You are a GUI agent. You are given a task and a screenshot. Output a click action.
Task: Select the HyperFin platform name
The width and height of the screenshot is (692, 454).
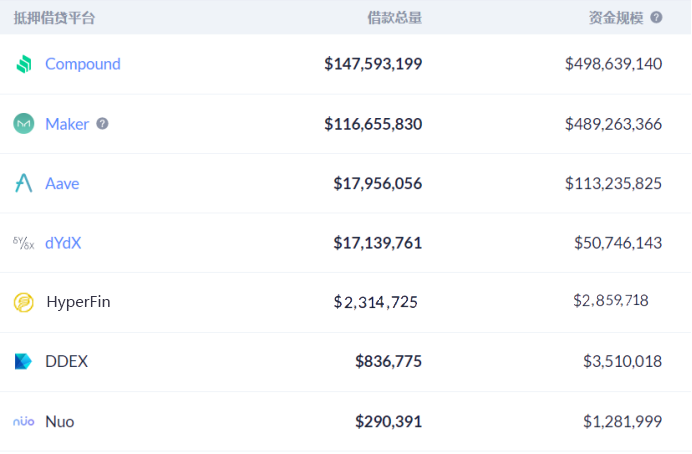(78, 302)
